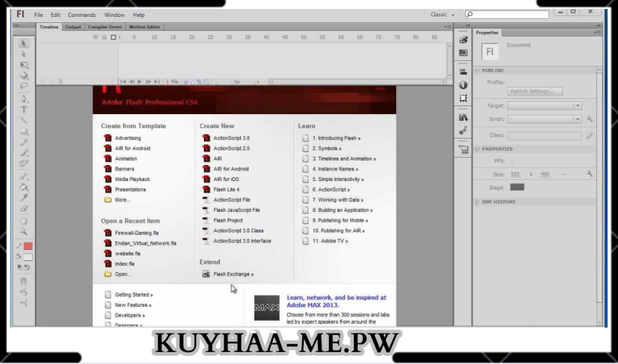The image size is (618, 364).
Task: Toggle show all layers as outlines
Action: coord(113,37)
